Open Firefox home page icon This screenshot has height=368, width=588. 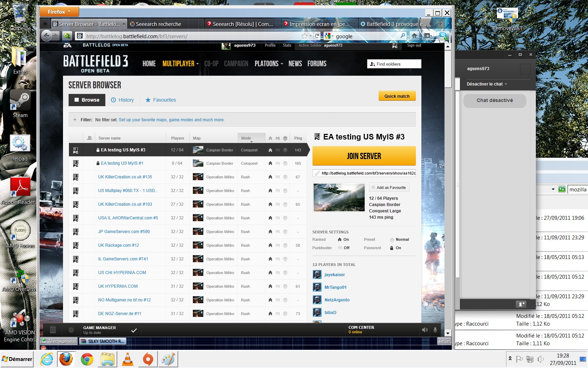(414, 36)
